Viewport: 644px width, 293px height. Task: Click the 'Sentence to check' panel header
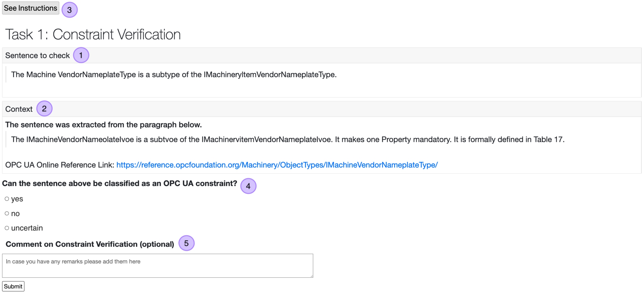coord(37,56)
